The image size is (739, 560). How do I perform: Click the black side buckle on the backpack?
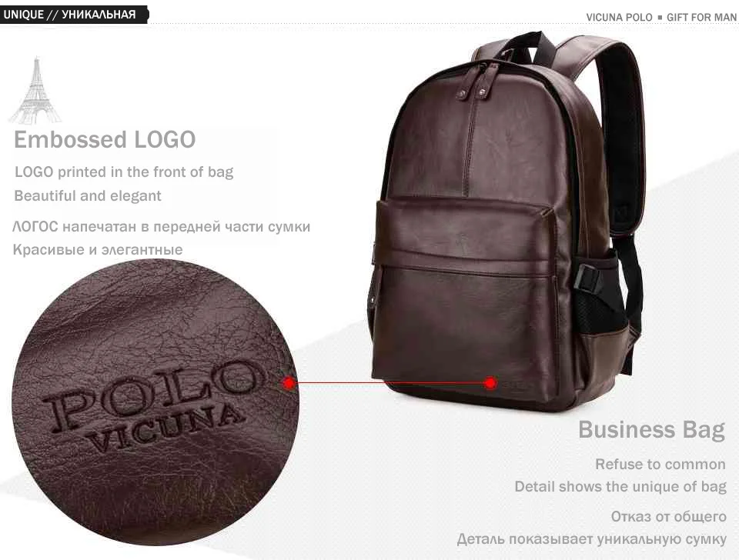coord(588,278)
